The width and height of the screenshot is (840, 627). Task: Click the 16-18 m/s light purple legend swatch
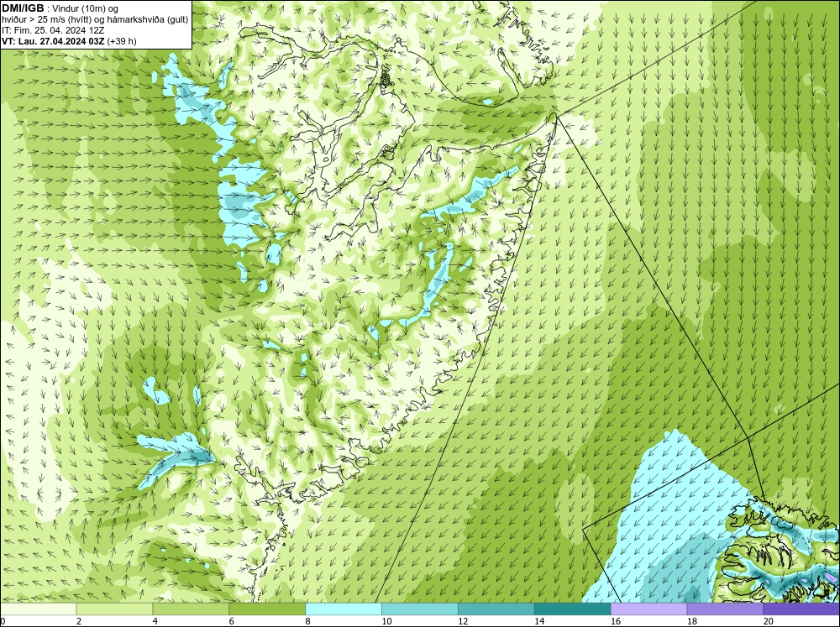click(x=648, y=609)
